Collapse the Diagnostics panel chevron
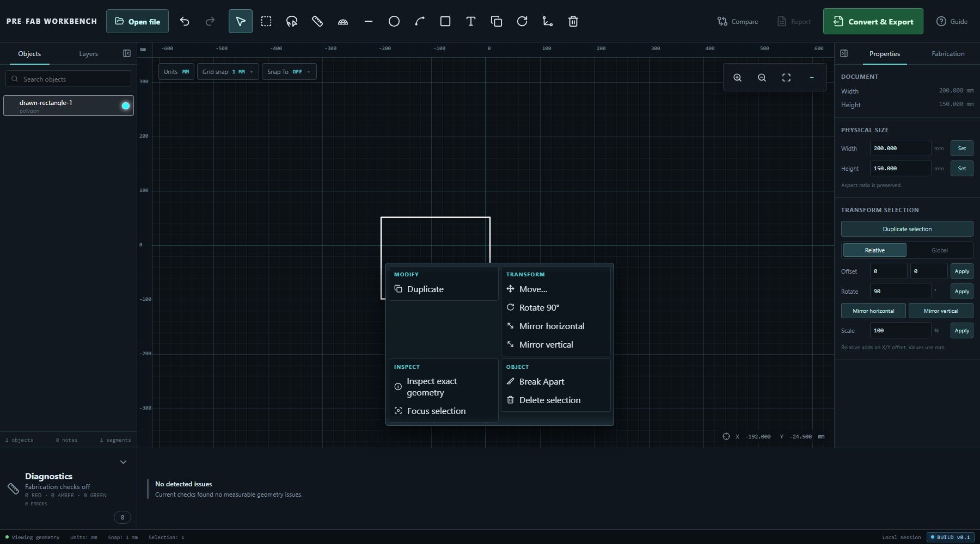 (123, 462)
